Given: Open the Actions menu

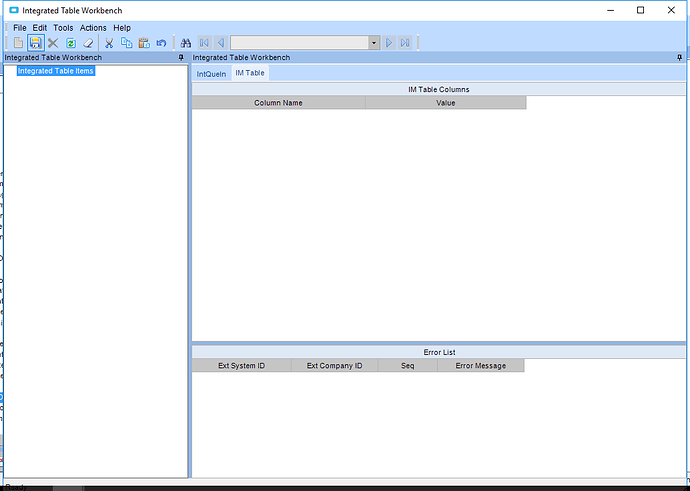Looking at the screenshot, I should pos(93,28).
